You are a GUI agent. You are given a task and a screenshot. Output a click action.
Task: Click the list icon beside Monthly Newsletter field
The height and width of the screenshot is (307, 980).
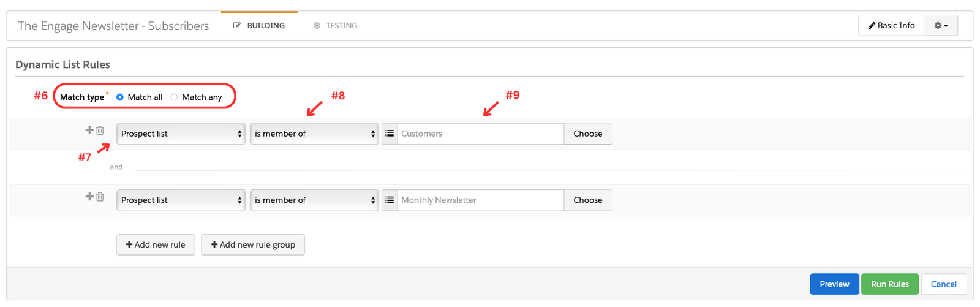click(x=390, y=200)
